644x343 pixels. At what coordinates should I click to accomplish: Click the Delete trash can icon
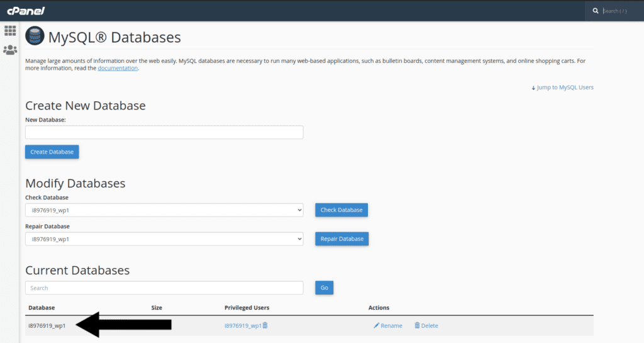click(417, 325)
